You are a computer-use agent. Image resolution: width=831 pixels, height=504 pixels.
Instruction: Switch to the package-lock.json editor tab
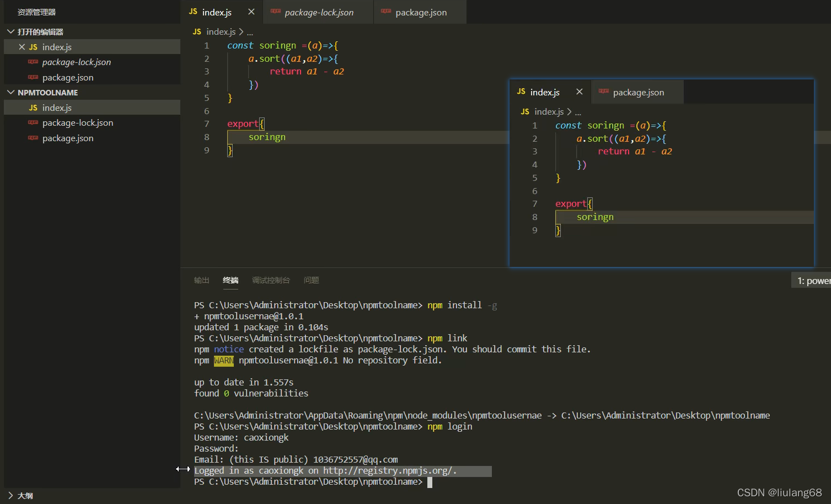click(318, 12)
